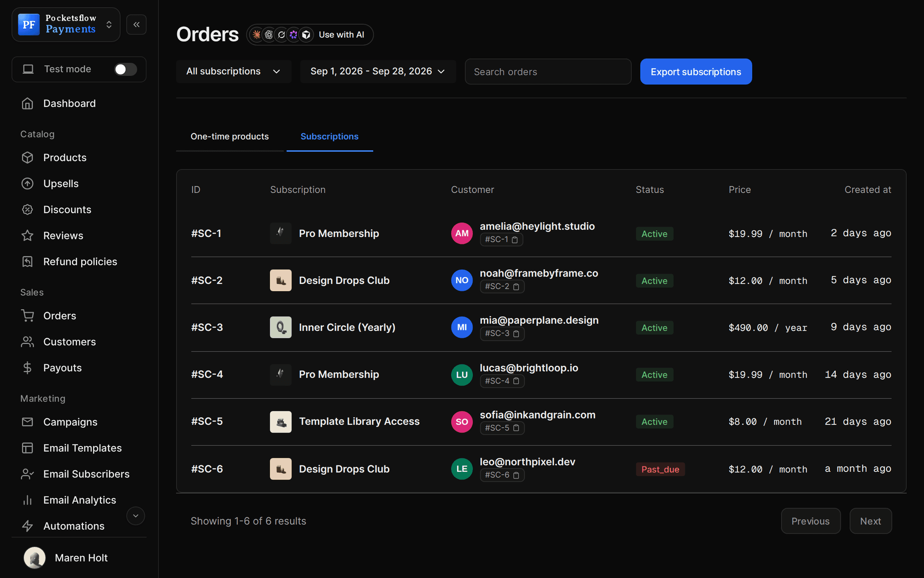
Task: Click the Orders cart icon
Action: click(28, 316)
